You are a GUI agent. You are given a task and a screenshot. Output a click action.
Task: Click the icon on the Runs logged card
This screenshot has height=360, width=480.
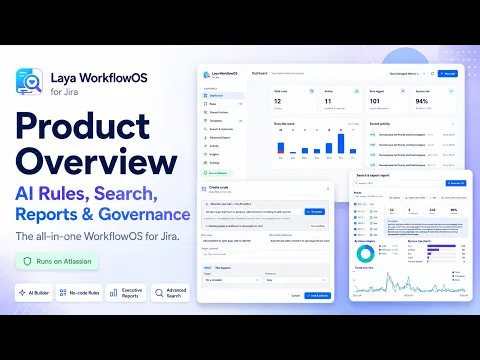coord(403,91)
